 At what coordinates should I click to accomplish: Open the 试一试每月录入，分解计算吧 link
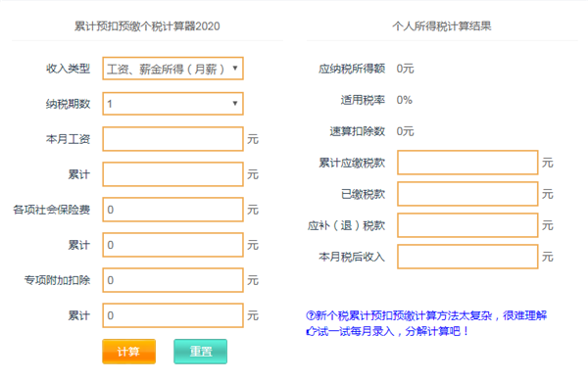click(388, 331)
